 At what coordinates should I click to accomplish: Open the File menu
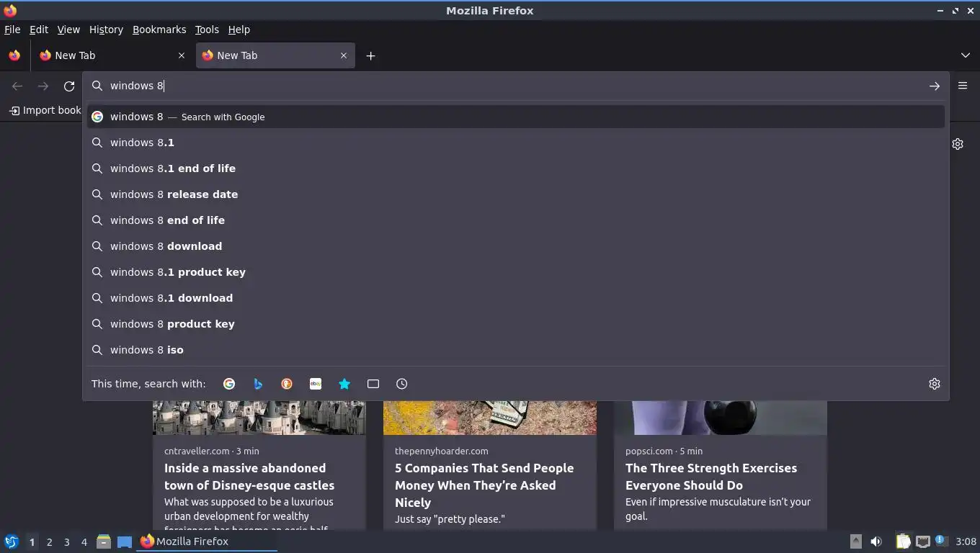tap(12, 30)
